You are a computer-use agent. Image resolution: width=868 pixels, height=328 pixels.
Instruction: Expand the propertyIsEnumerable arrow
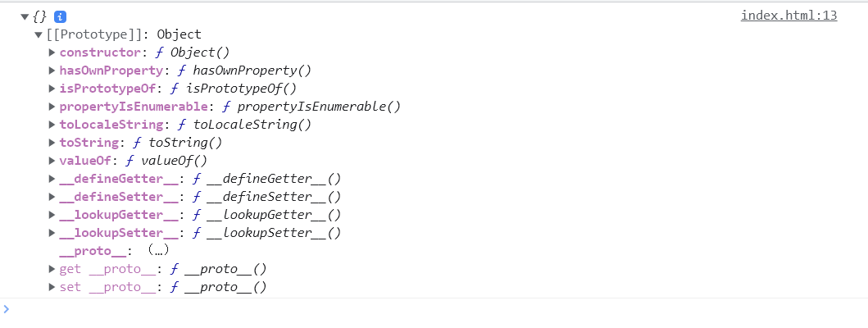52,107
